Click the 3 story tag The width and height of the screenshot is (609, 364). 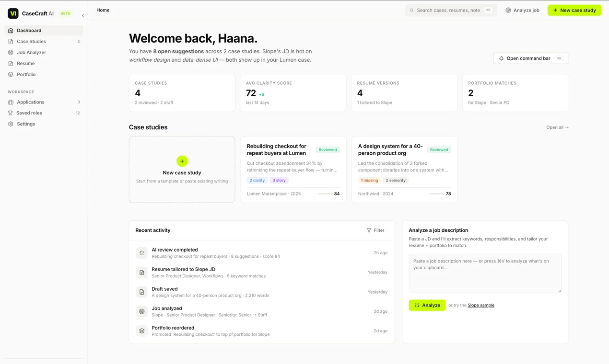pos(279,181)
